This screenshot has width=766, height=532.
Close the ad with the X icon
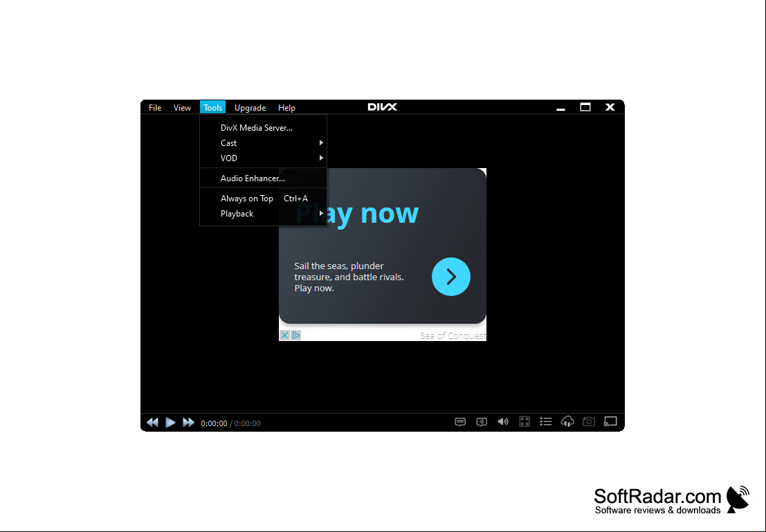[285, 335]
